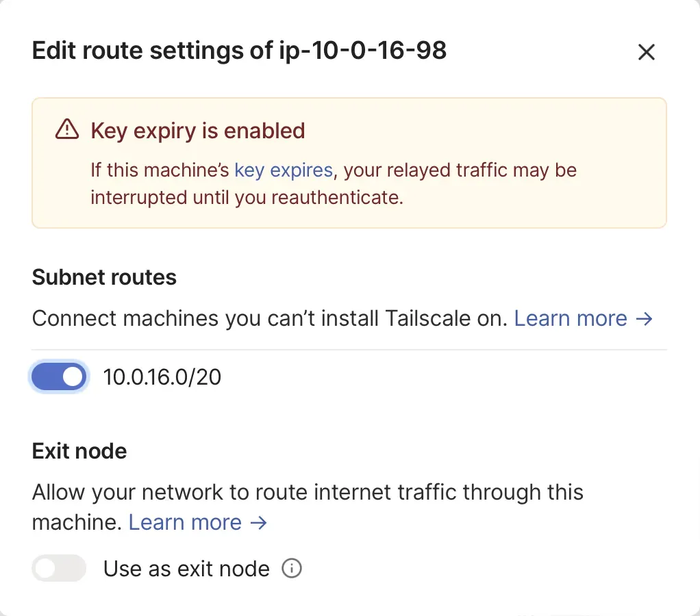The height and width of the screenshot is (616, 700).
Task: Click the 'Subnet routes' section heading
Action: coord(104,277)
